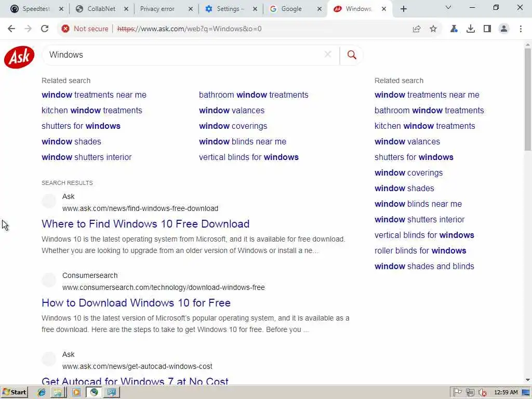Open How to Download Windows 10 for Free
Viewport: 532px width, 399px height.
(136, 303)
